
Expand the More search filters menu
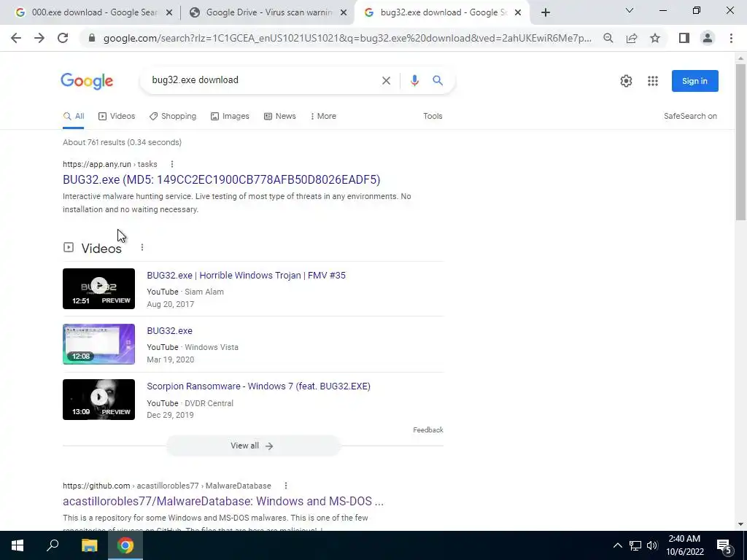(323, 116)
